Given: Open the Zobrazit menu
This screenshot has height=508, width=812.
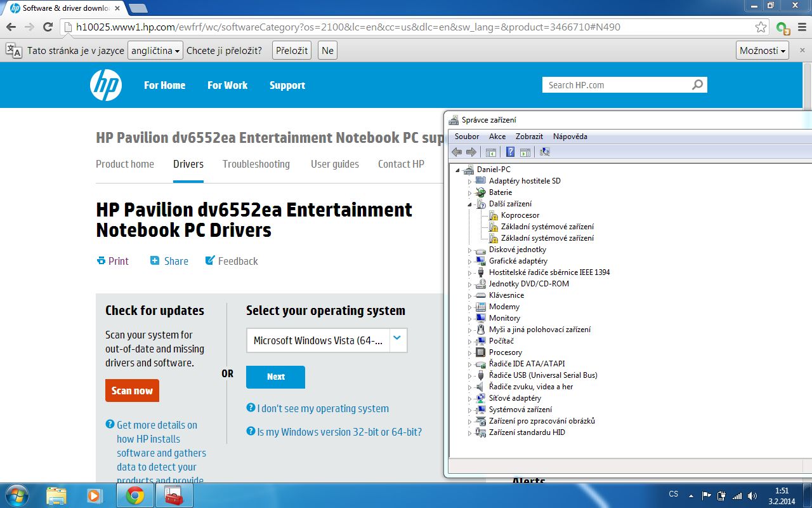Looking at the screenshot, I should 529,137.
